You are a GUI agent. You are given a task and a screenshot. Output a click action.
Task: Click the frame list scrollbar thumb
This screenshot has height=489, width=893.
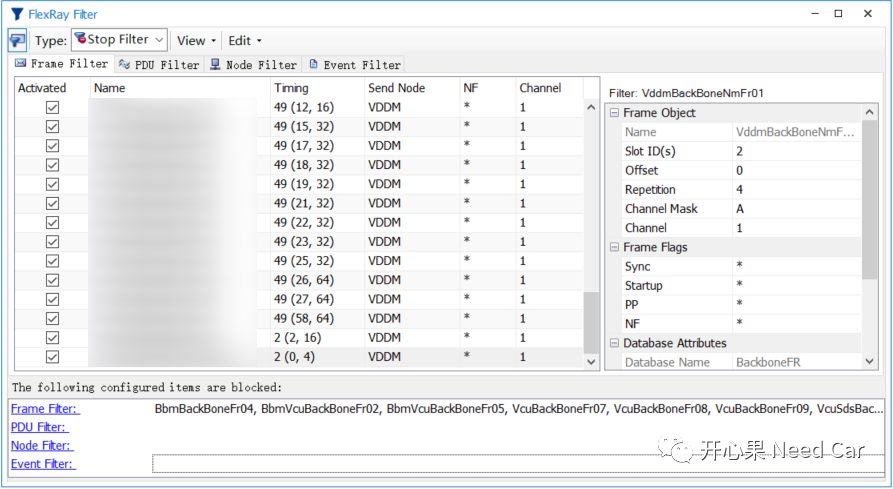pyautogui.click(x=591, y=323)
